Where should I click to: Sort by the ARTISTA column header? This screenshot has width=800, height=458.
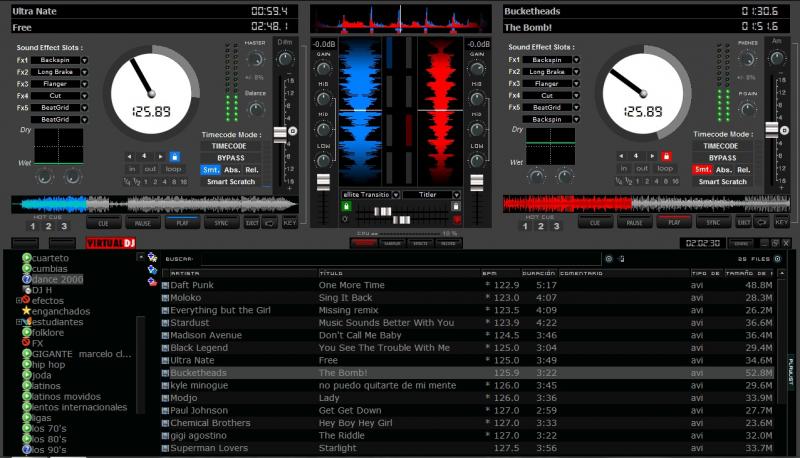243,273
